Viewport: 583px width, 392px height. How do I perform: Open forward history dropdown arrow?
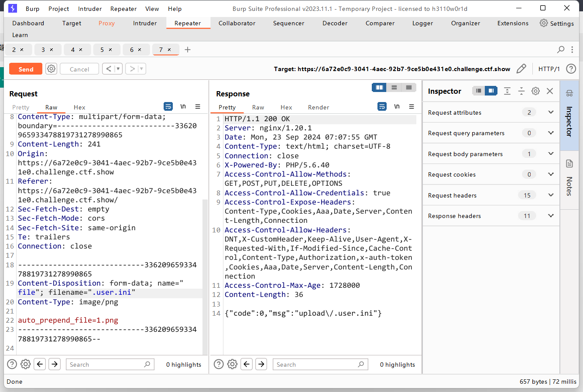click(141, 69)
